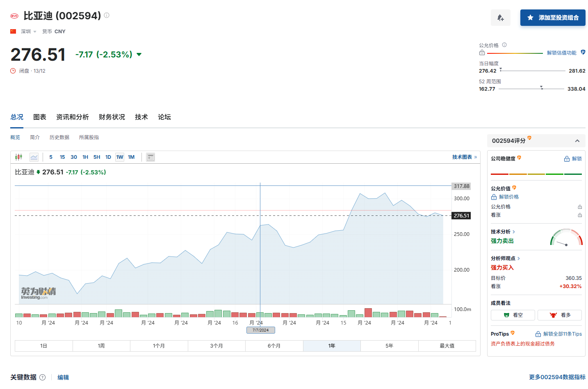Click 解锁全部11条Tips link
The width and height of the screenshot is (588, 389).
(558, 334)
